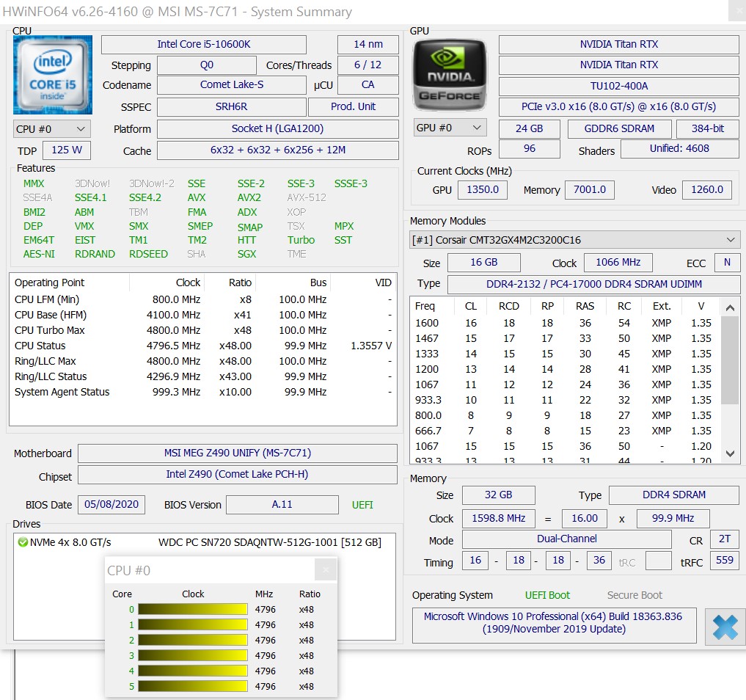Click the tRFC 559 field
This screenshot has height=700, width=746.
pyautogui.click(x=725, y=560)
